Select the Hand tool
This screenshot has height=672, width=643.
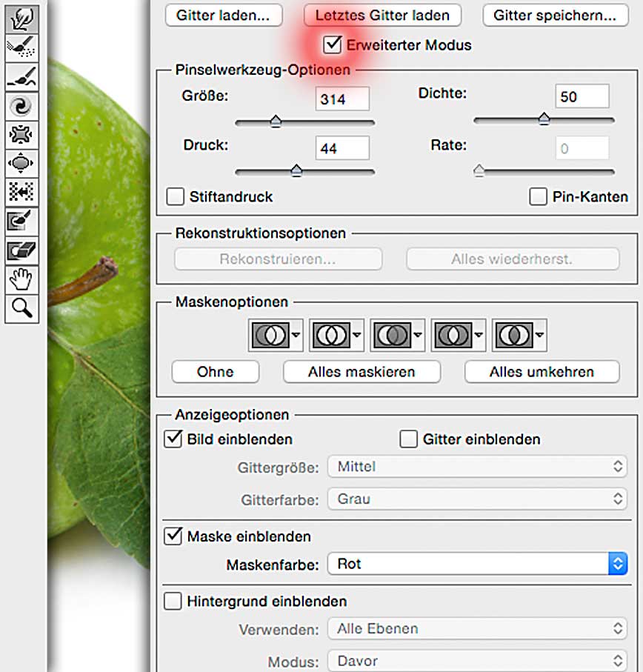click(x=21, y=279)
